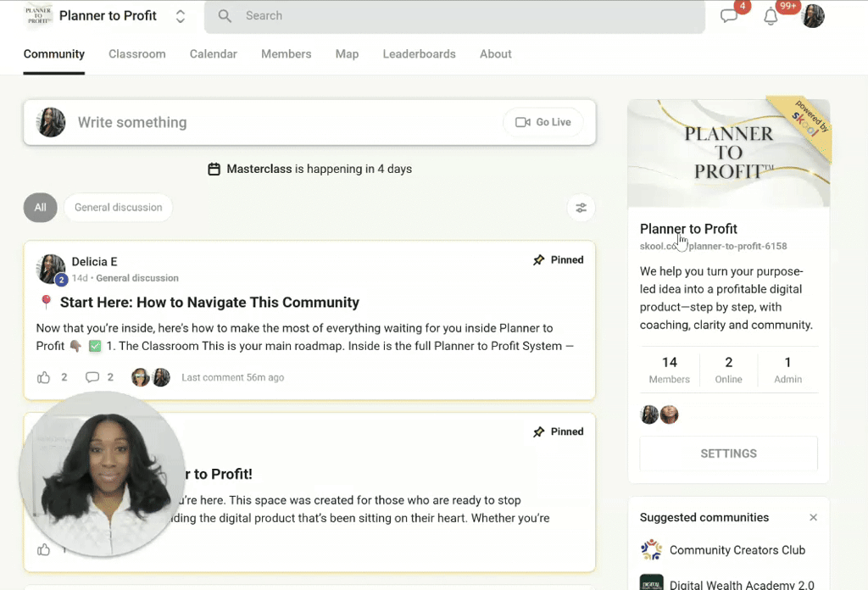Click Delicia E's avatar on first post
The image size is (868, 590).
[51, 269]
